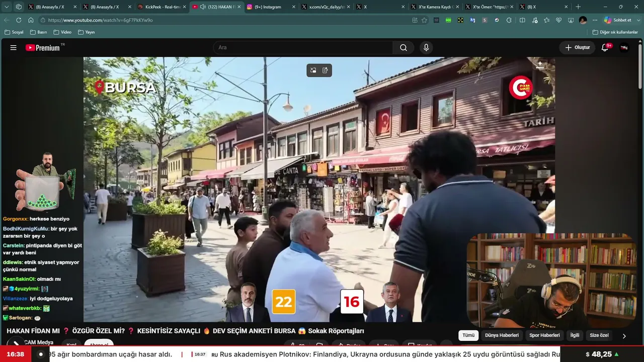Switch to the xQc_dailyy X tab

pos(326,7)
